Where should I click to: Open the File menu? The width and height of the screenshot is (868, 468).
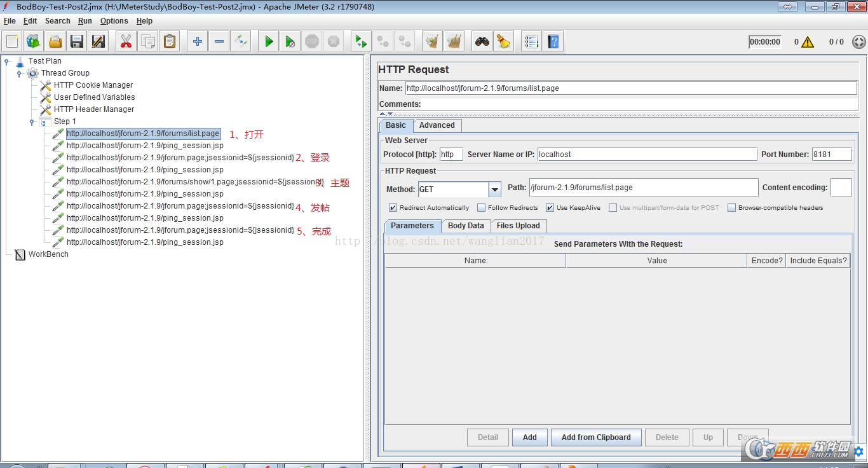[x=10, y=21]
